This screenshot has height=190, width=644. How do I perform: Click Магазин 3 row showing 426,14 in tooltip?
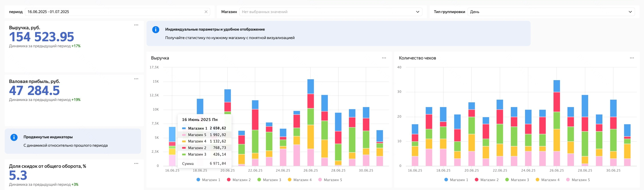click(204, 154)
